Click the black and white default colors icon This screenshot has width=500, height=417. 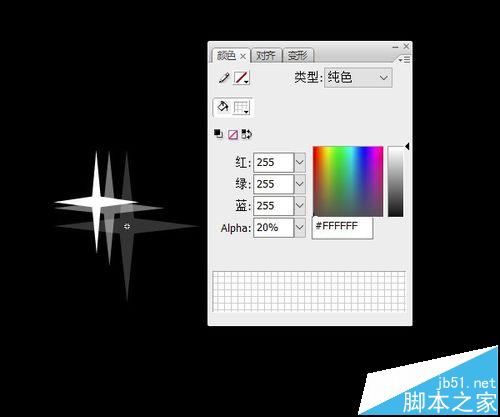pos(218,134)
